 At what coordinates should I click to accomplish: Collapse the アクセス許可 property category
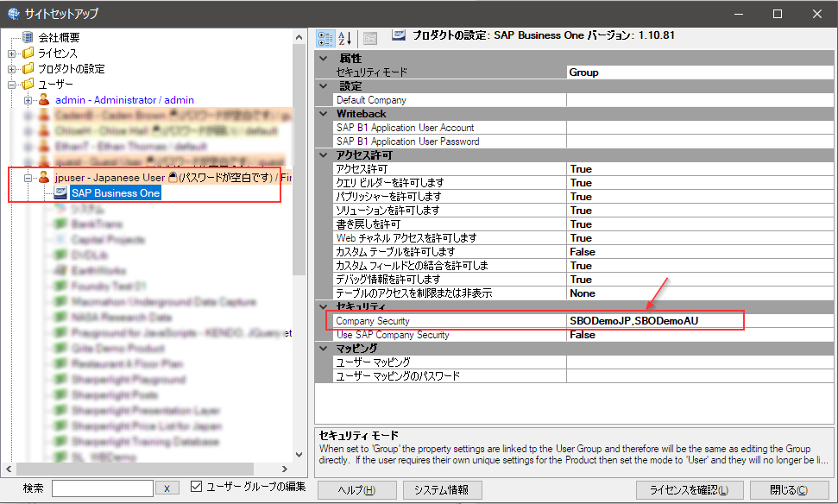[x=324, y=155]
